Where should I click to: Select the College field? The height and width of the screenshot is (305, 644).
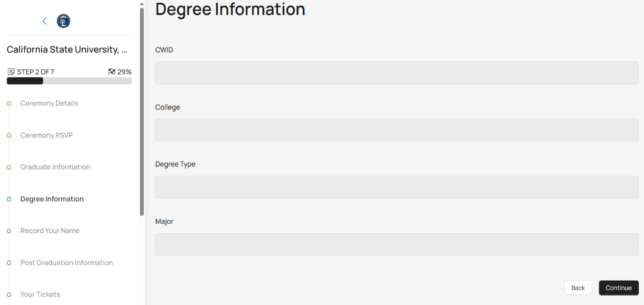tap(397, 130)
